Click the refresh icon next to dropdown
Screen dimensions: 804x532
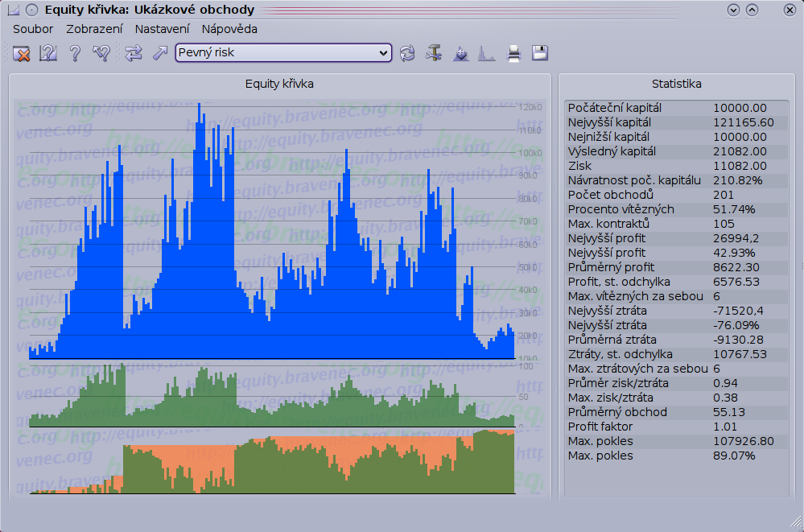tap(408, 54)
